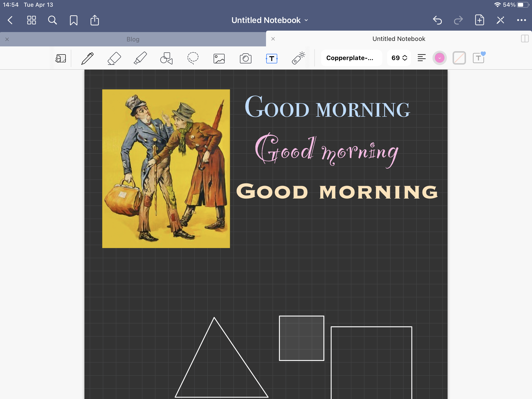Open the Copperplate font dropdown
The image size is (532, 399).
(x=351, y=58)
